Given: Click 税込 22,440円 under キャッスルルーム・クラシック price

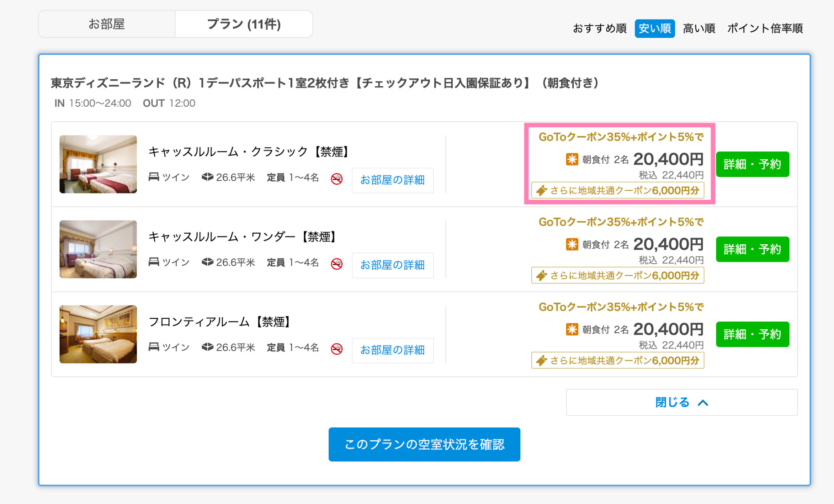Looking at the screenshot, I should click(671, 175).
